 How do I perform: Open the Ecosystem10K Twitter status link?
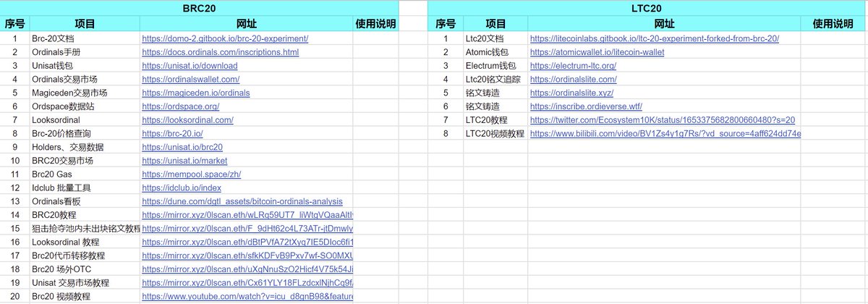663,120
